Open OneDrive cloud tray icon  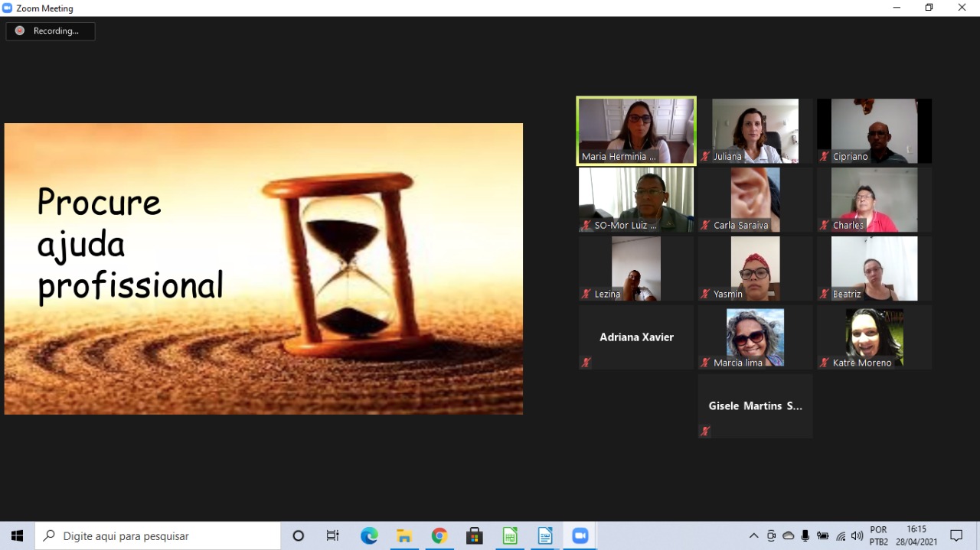pos(789,535)
